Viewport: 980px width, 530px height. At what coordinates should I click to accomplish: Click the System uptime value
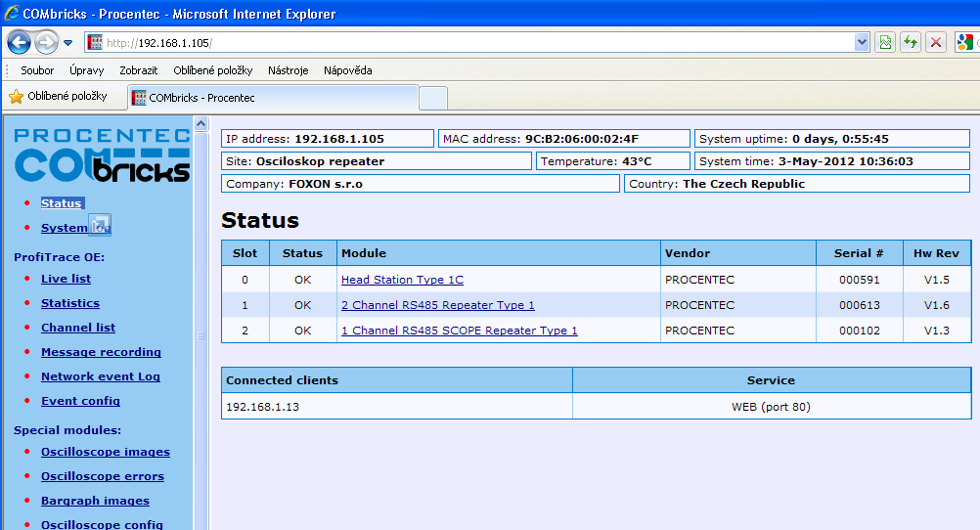click(x=840, y=139)
